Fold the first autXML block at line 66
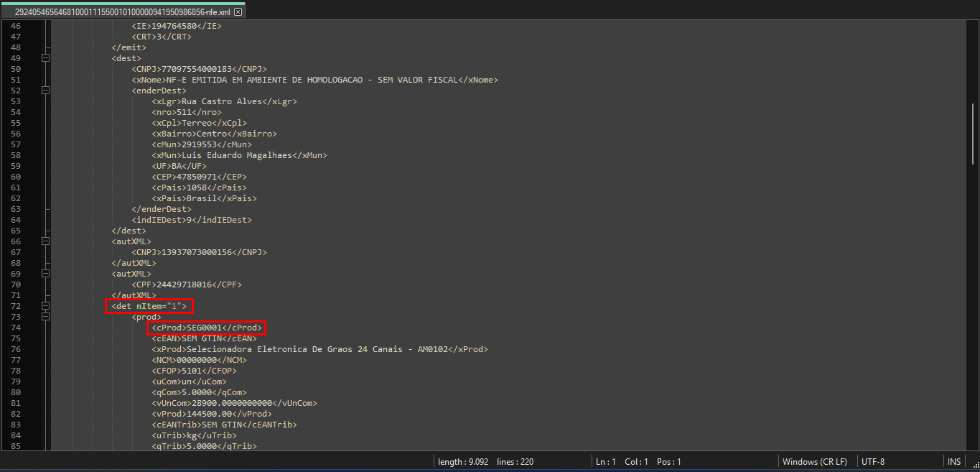980x472 pixels. click(x=46, y=241)
